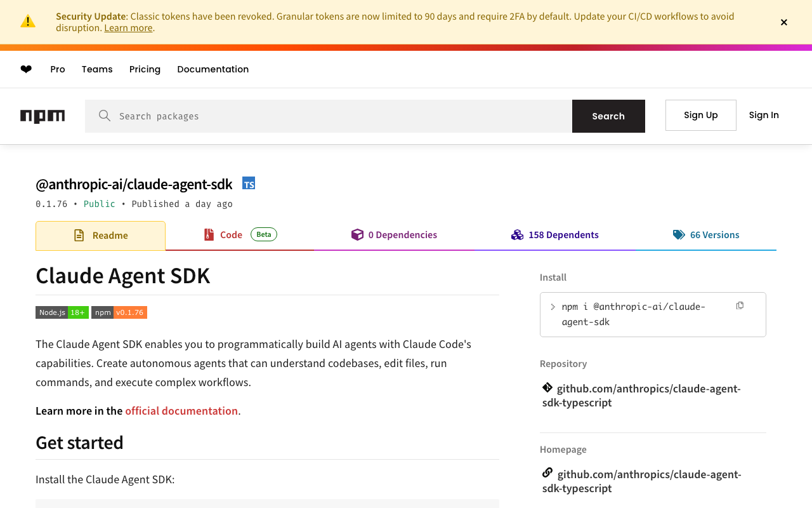The width and height of the screenshot is (812, 508).
Task: Click the 'Claude Agent SDK' heading
Action: 122,276
